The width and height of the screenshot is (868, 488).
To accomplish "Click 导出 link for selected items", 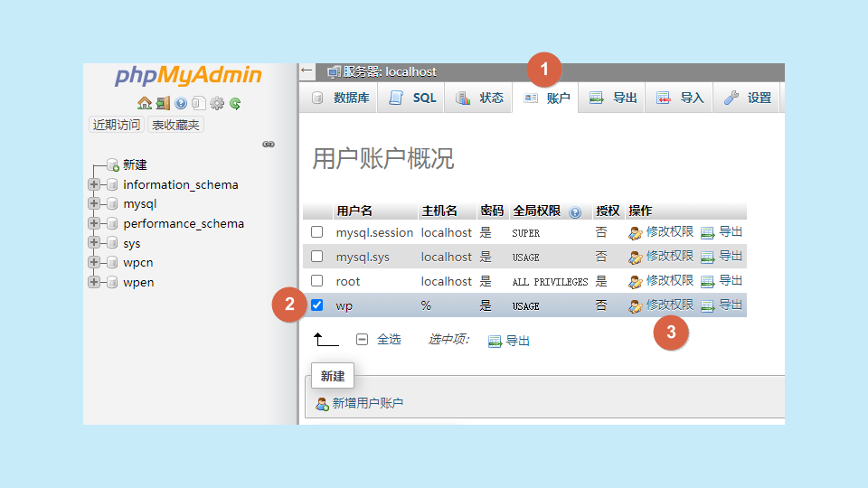I will coord(517,341).
